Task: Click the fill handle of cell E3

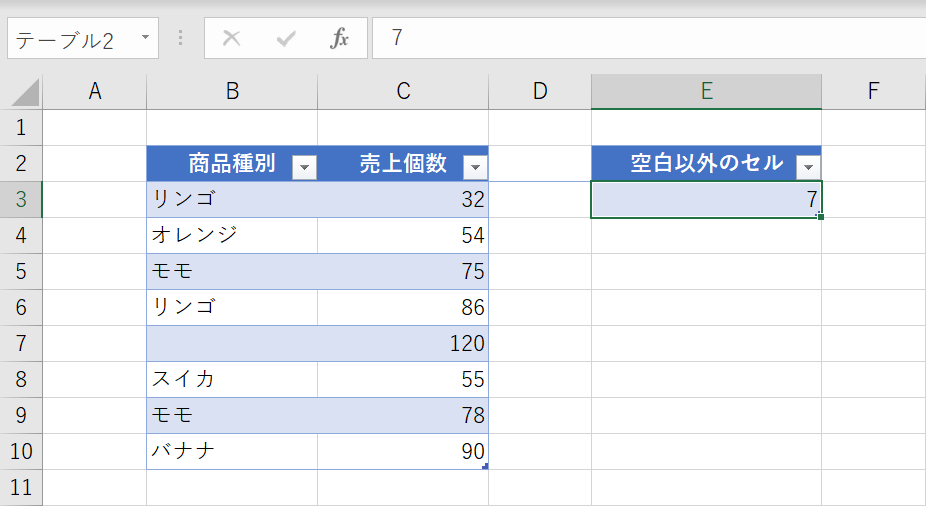Action: coord(821,217)
